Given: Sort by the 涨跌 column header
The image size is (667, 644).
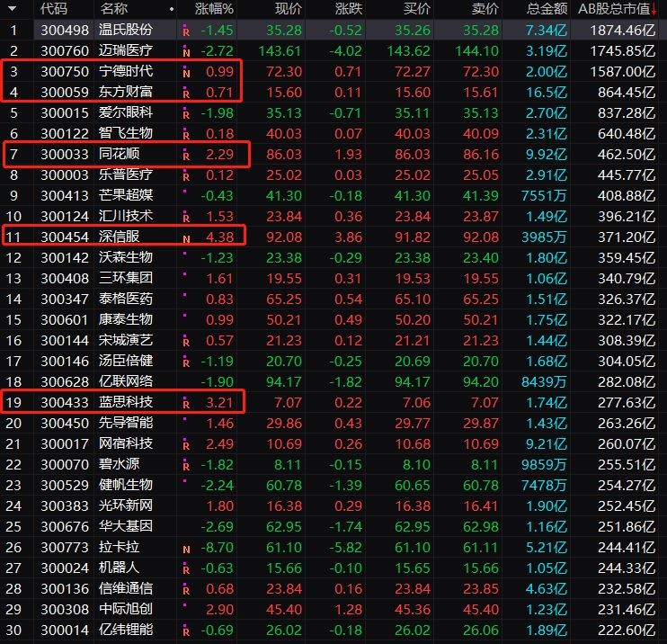Looking at the screenshot, I should pos(349,8).
